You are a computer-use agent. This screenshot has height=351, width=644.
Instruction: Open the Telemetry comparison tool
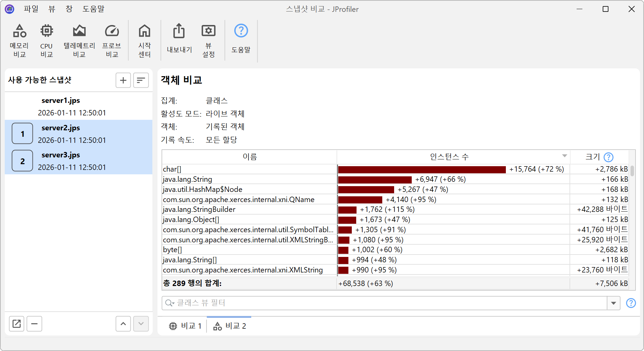click(79, 40)
